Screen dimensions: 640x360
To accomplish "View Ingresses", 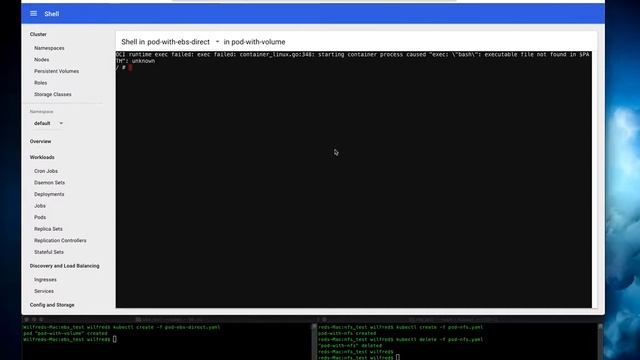I will coord(45,280).
